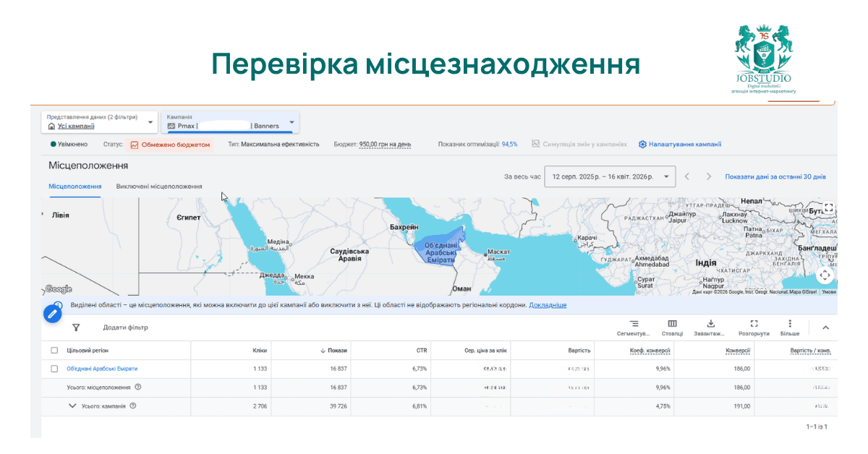Click the Конверсії column header

click(x=738, y=351)
